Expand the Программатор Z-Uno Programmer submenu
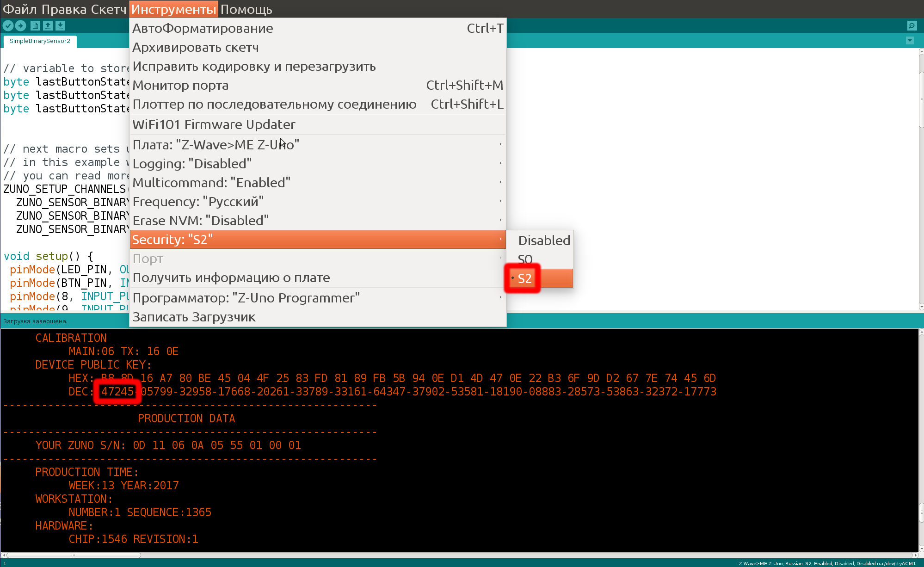Screen dimensions: 924x567 [318, 298]
